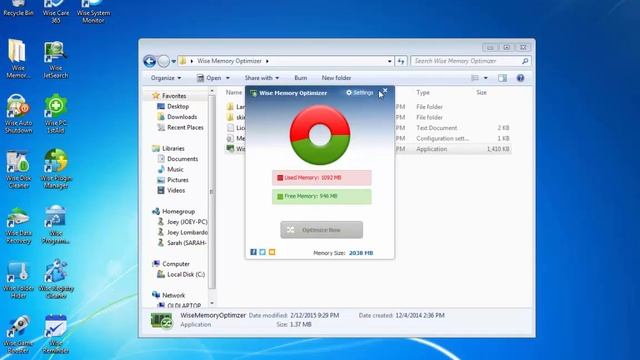Launch Wise Disk Cleaner shortcut

click(x=18, y=169)
